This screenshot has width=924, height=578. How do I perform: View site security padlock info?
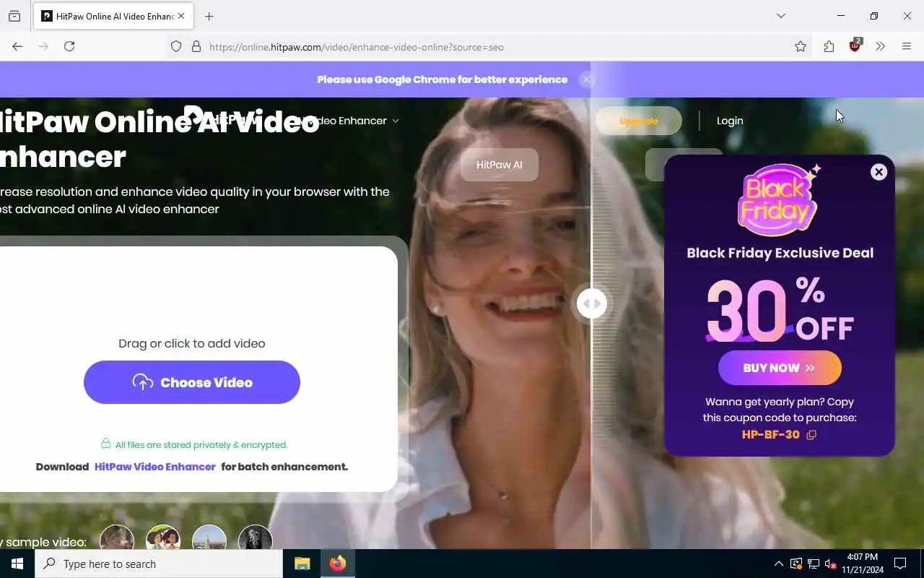(196, 46)
